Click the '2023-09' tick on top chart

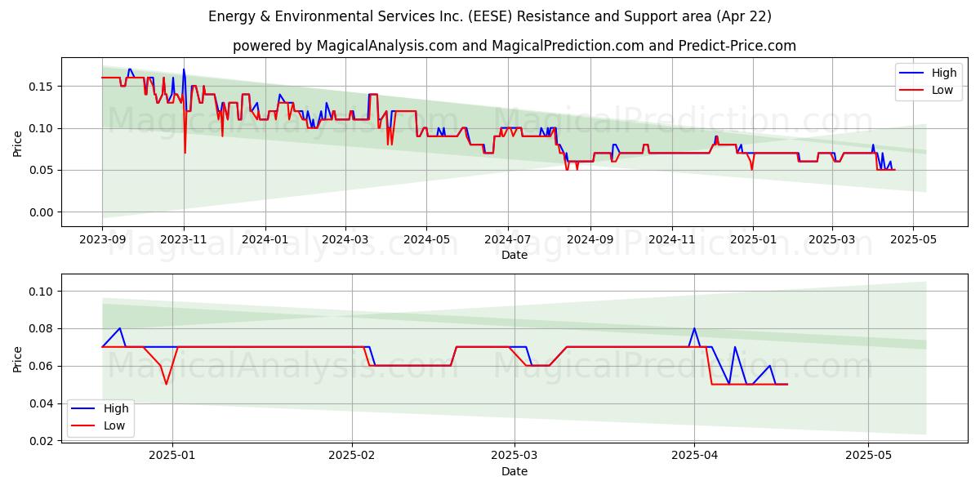102,240
